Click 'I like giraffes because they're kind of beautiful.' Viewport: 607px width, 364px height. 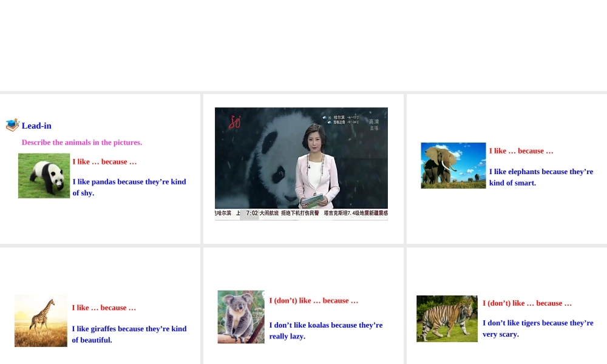[129, 334]
